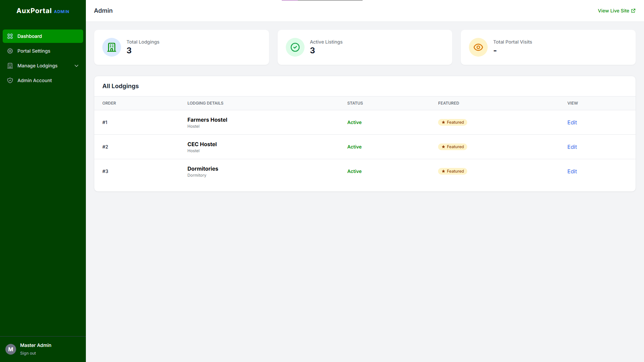Click the Manage Lodgings building icon
644x362 pixels.
coord(10,66)
